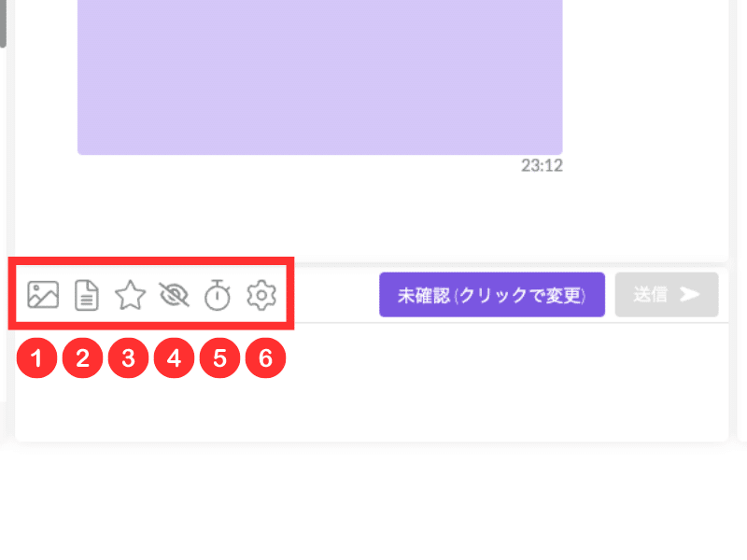Click the red circle badge numbered 6
747x560 pixels.
[x=265, y=358]
